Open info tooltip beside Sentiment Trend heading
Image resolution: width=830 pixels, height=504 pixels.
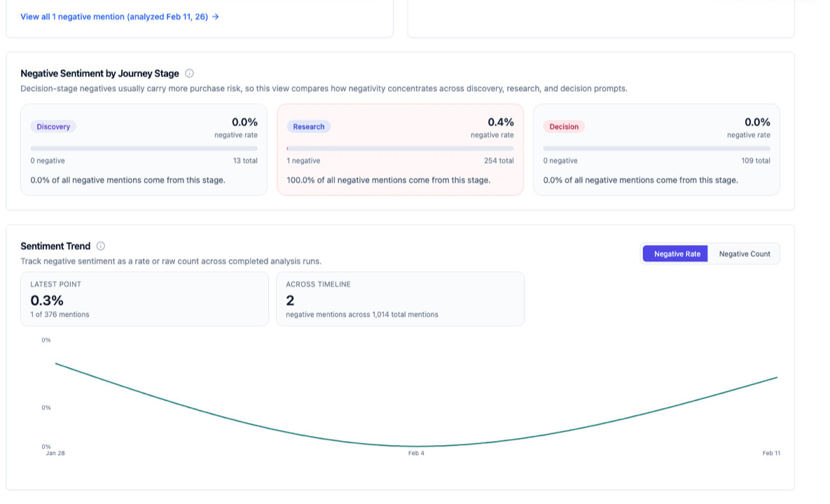click(101, 246)
